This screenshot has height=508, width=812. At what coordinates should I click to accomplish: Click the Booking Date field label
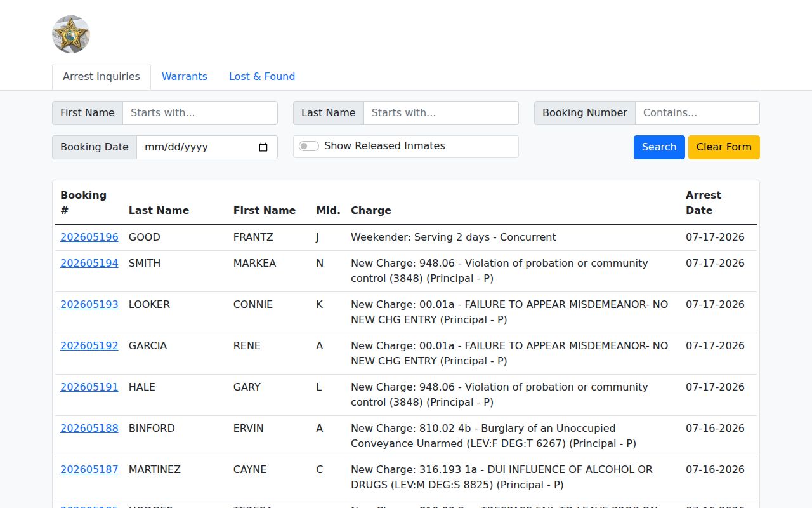pos(95,147)
